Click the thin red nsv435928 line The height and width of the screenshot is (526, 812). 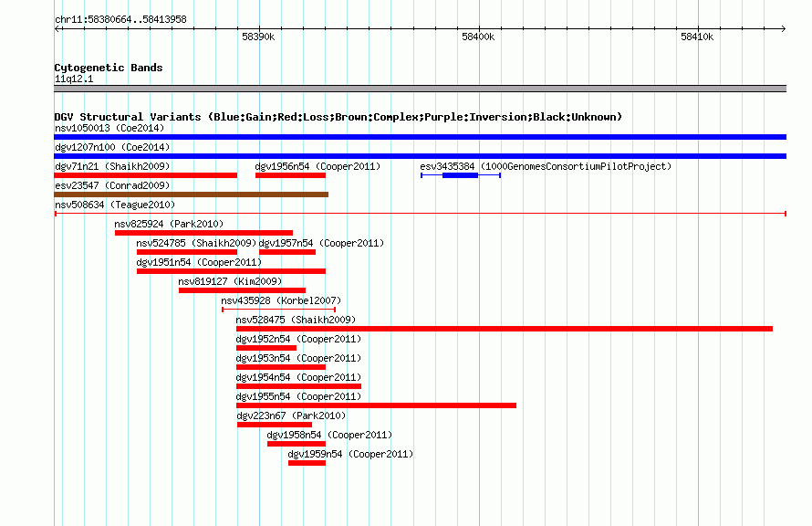click(x=278, y=310)
